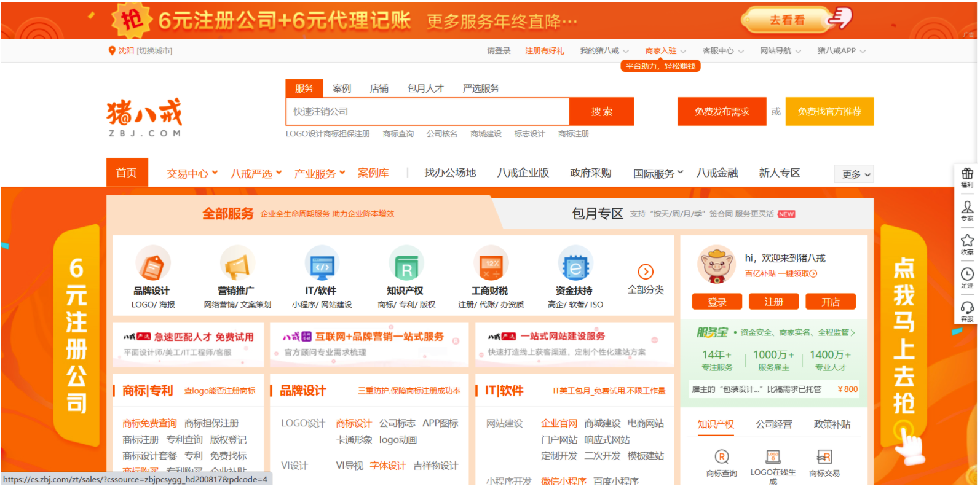Open the 收藏 star icon in sidebar
The height and width of the screenshot is (489, 980).
click(x=967, y=241)
